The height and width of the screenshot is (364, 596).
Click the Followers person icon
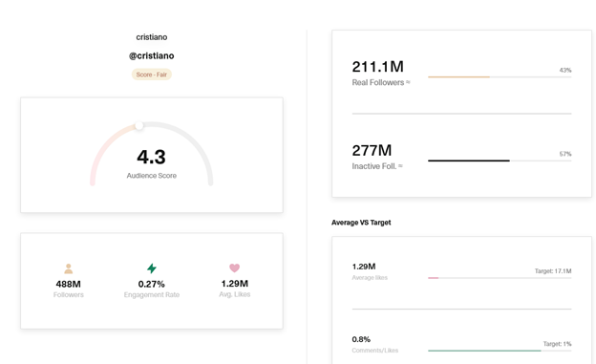pyautogui.click(x=69, y=268)
